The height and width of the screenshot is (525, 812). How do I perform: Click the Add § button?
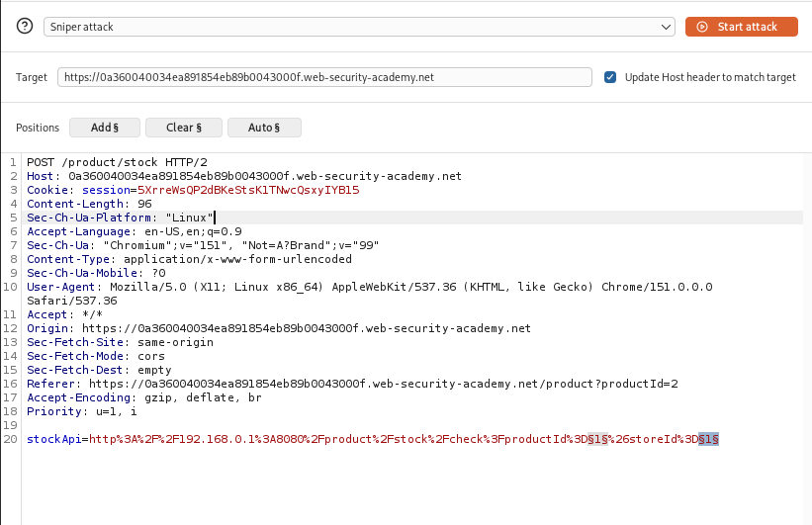105,128
